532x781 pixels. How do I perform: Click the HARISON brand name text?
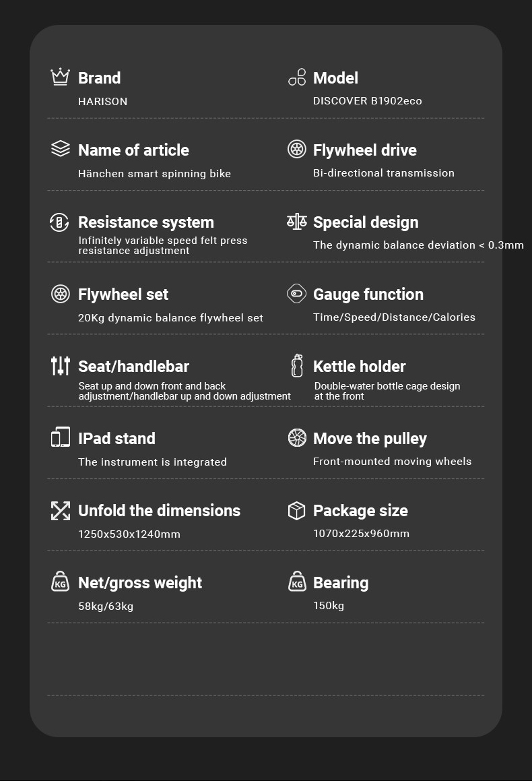[x=102, y=102]
